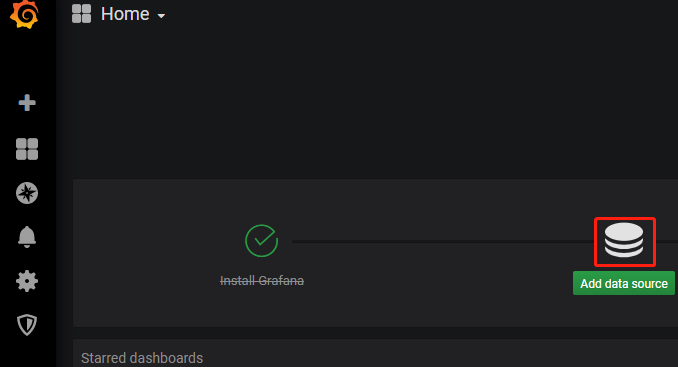
Task: Click the database stack data source icon
Action: point(624,240)
